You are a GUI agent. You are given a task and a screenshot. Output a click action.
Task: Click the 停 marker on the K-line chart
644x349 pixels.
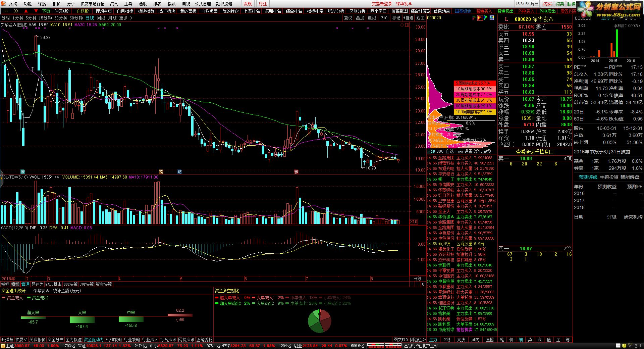23,171
